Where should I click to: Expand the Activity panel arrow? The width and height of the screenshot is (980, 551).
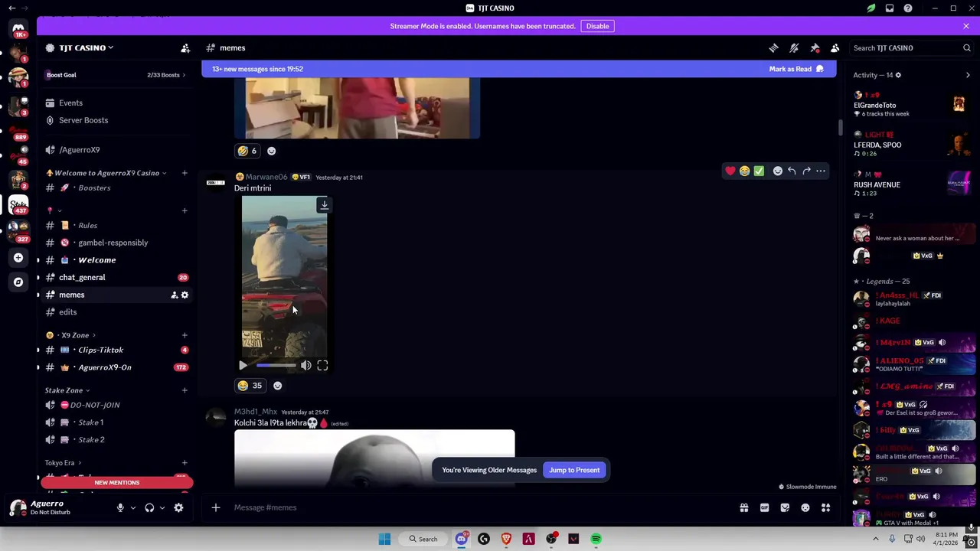968,75
